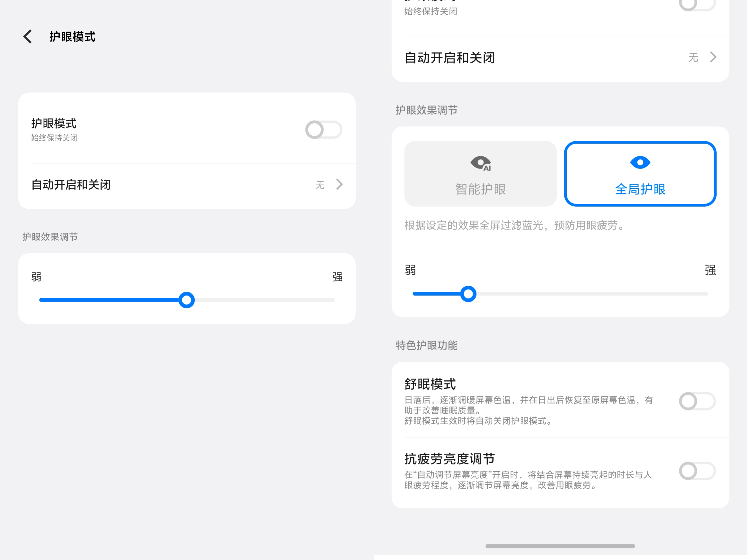747x560 pixels.
Task: Click right panel eye-comfort strength slider handle
Action: point(468,294)
